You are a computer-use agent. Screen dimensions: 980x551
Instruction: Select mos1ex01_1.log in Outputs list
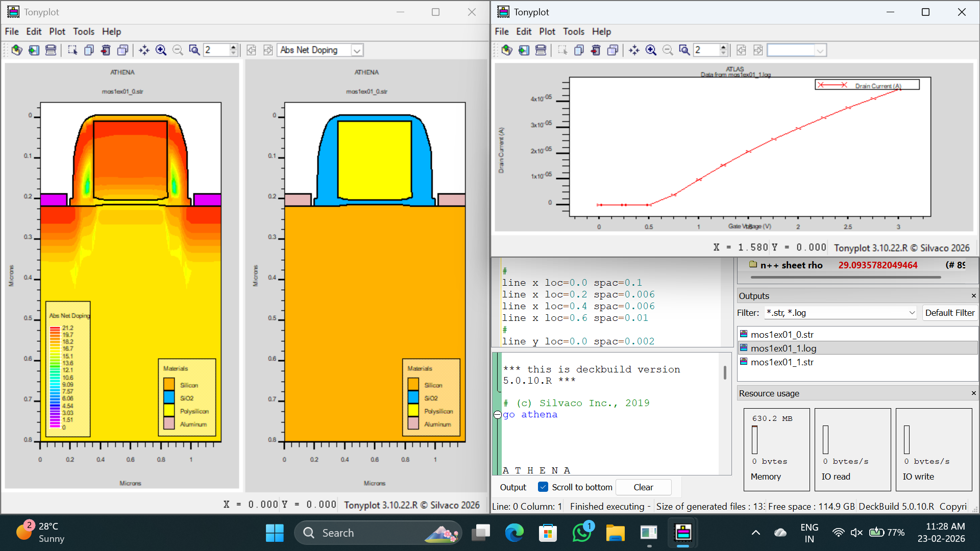point(857,348)
